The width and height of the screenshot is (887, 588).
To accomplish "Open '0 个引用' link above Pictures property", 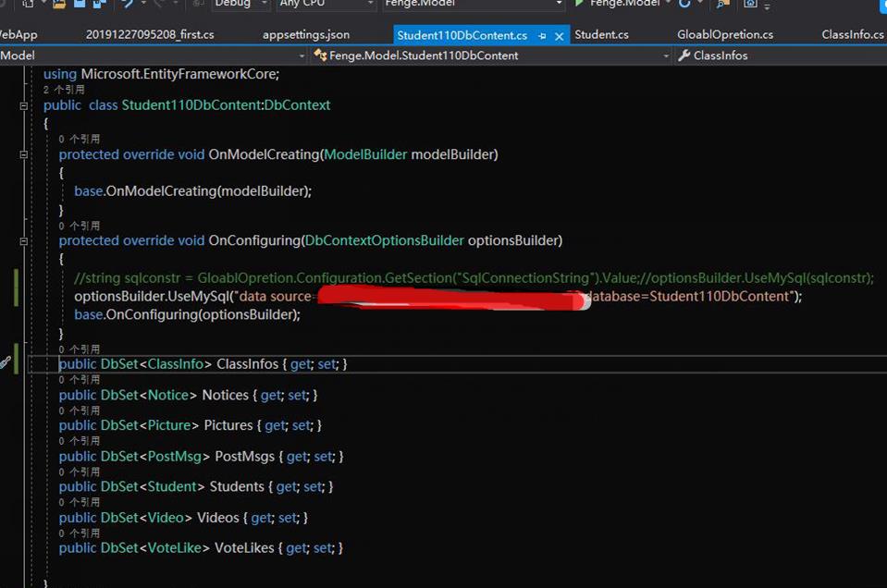I will coord(79,410).
